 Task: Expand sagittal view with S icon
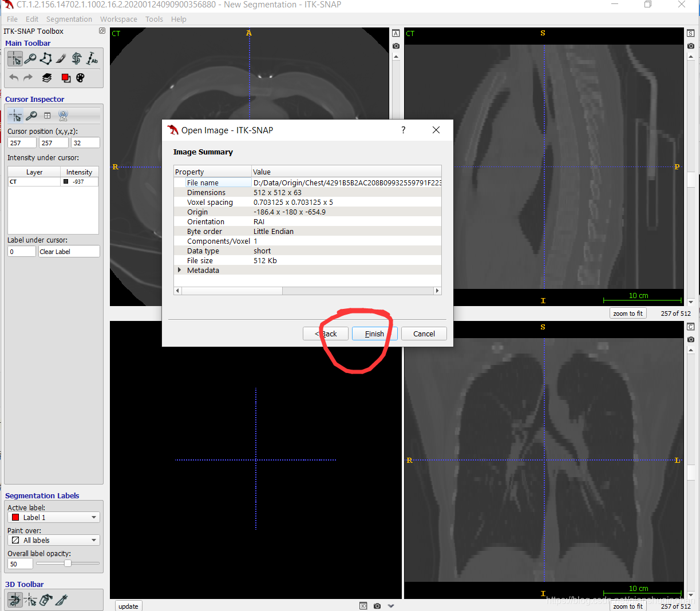[691, 33]
